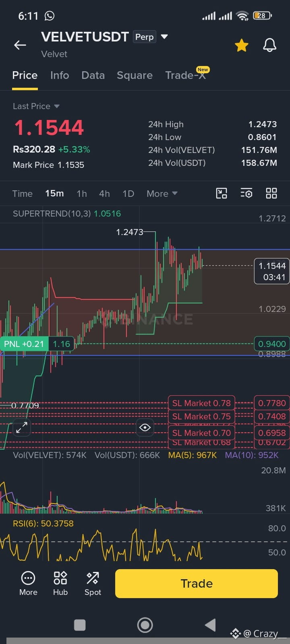This screenshot has width=290, height=644.
Task: Tap the Android back triangle button
Action: pyautogui.click(x=210, y=625)
